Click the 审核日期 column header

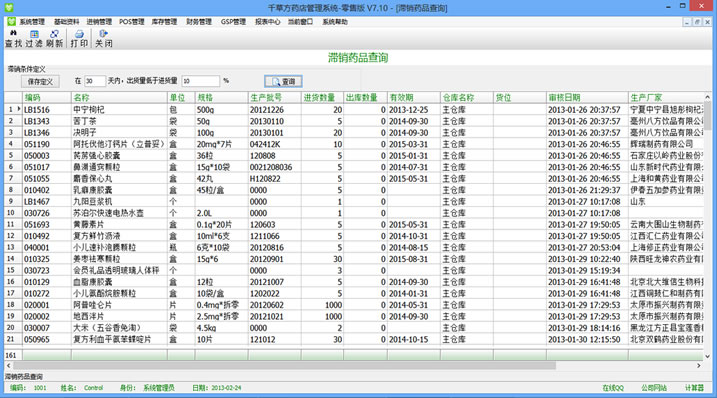[587, 97]
